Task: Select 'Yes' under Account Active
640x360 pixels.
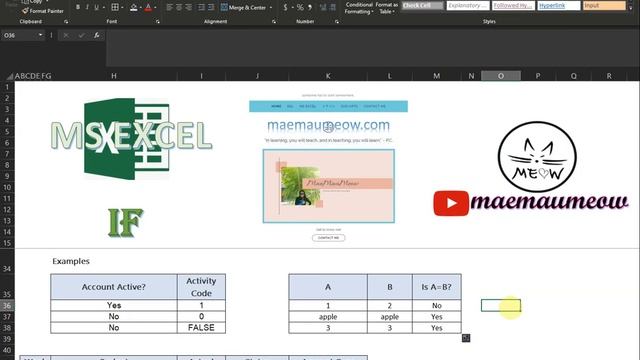Action: (x=114, y=305)
